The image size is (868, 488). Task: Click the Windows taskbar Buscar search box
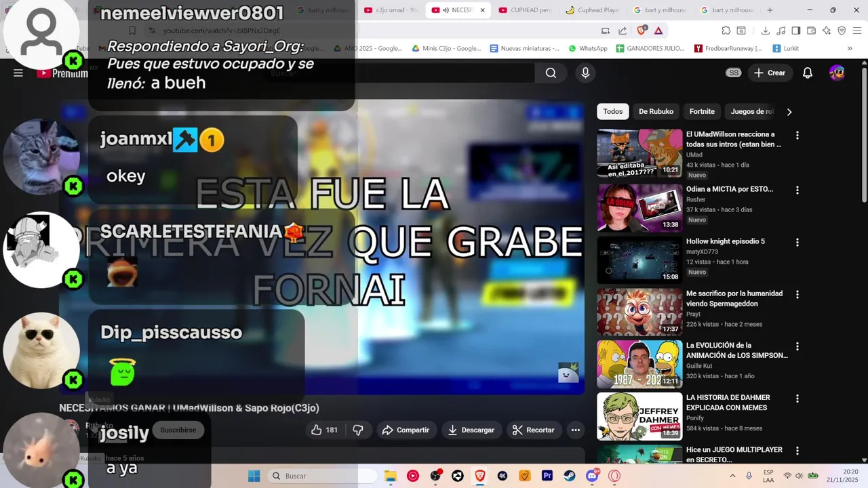[x=322, y=476]
